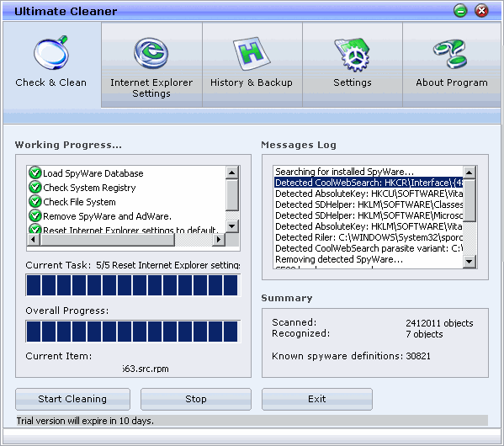Click the green minimize button
Image resolution: width=504 pixels, height=446 pixels.
tap(460, 11)
